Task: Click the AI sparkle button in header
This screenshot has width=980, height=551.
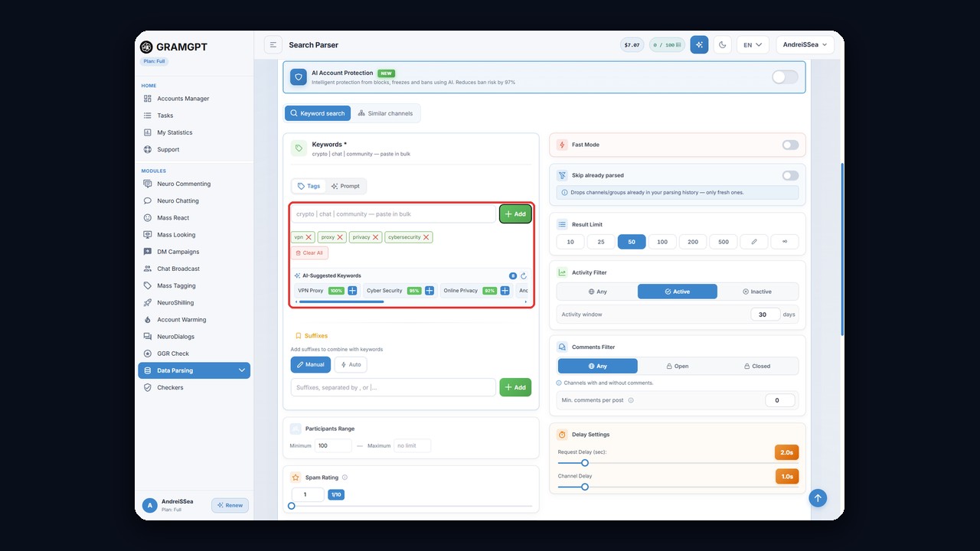Action: point(699,45)
